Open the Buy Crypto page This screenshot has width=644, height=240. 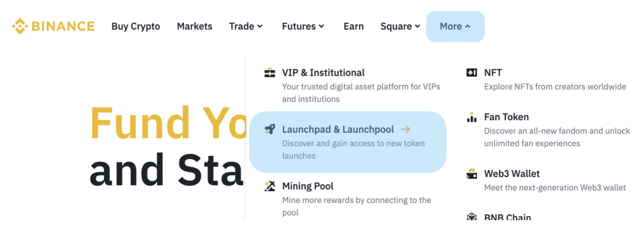136,26
